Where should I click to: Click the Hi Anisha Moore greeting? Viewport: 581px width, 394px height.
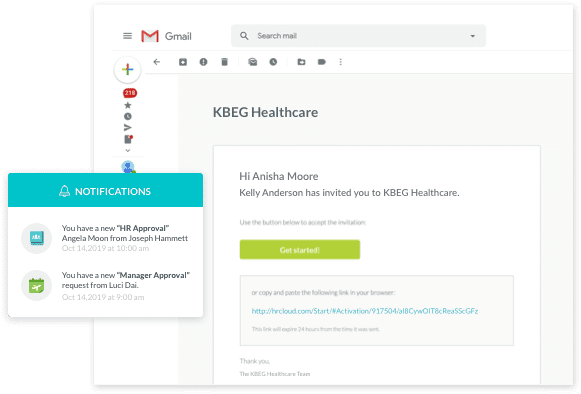pyautogui.click(x=279, y=176)
